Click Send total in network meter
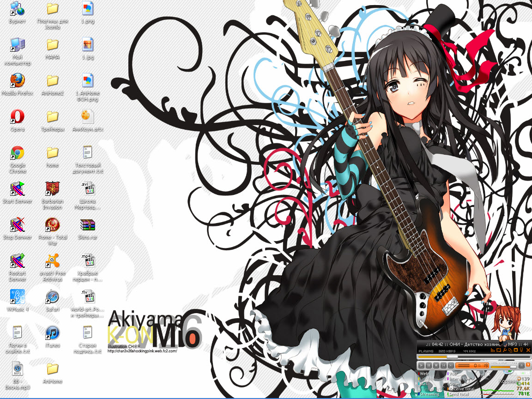The width and height of the screenshot is (532, 399). tap(459, 394)
